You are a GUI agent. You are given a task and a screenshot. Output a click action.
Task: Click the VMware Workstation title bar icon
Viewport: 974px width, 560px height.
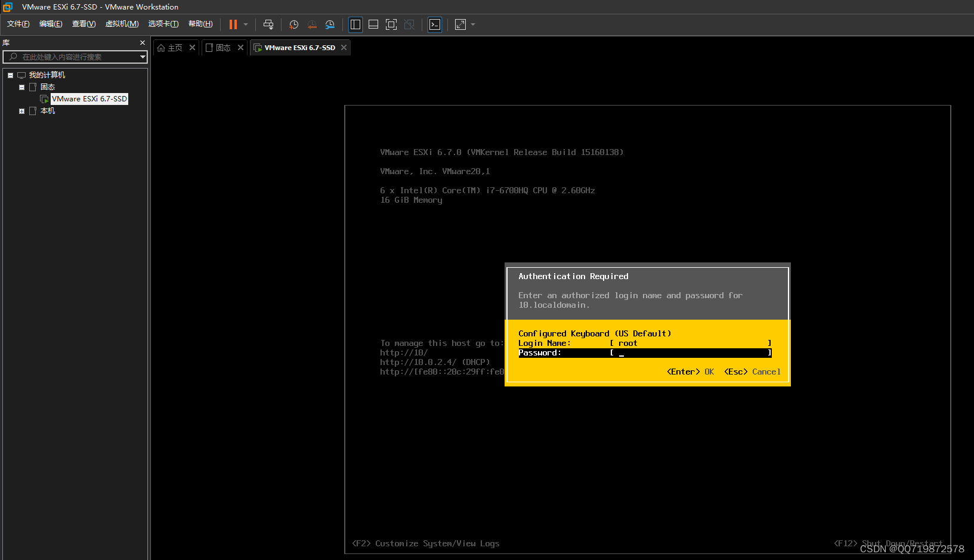[8, 7]
